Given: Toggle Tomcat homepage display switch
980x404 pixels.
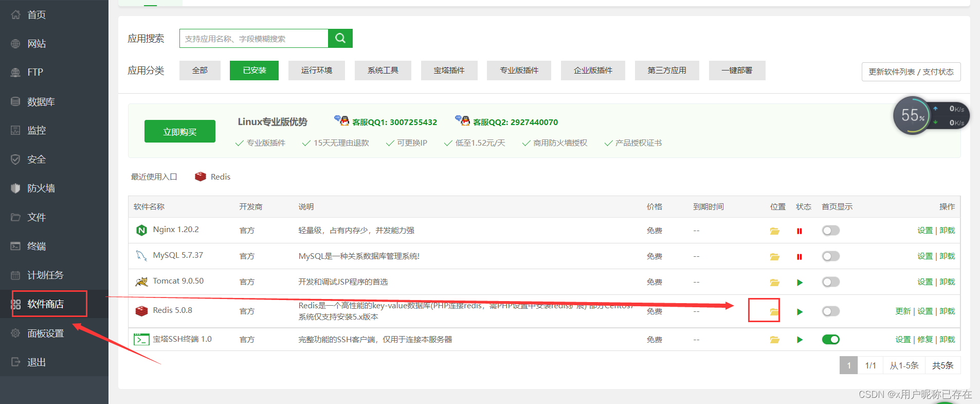Looking at the screenshot, I should (x=831, y=282).
